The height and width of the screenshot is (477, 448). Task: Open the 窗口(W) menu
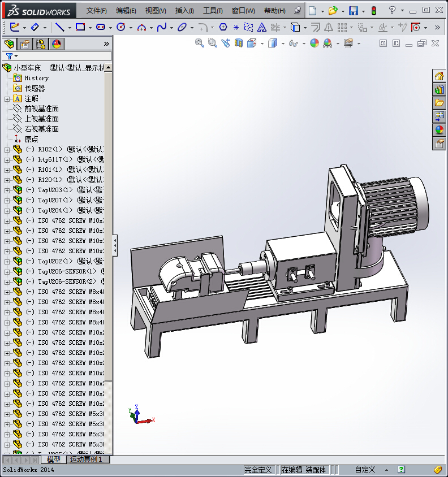point(243,11)
